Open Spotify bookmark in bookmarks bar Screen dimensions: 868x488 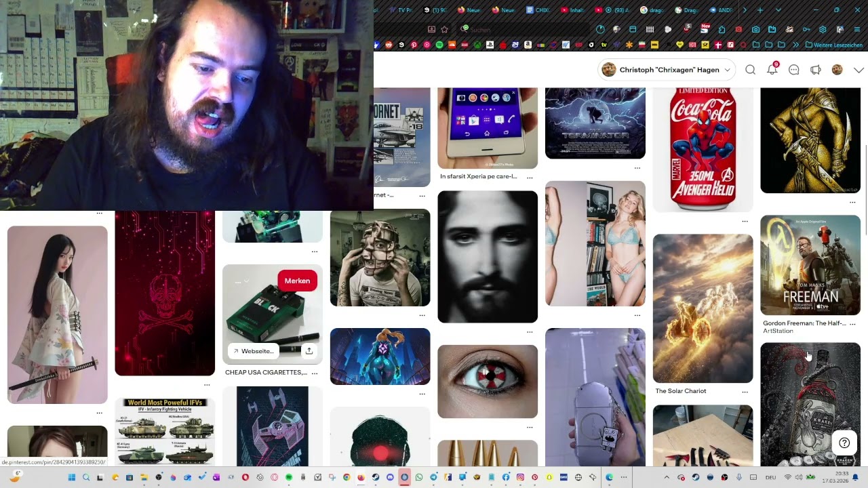pyautogui.click(x=439, y=45)
